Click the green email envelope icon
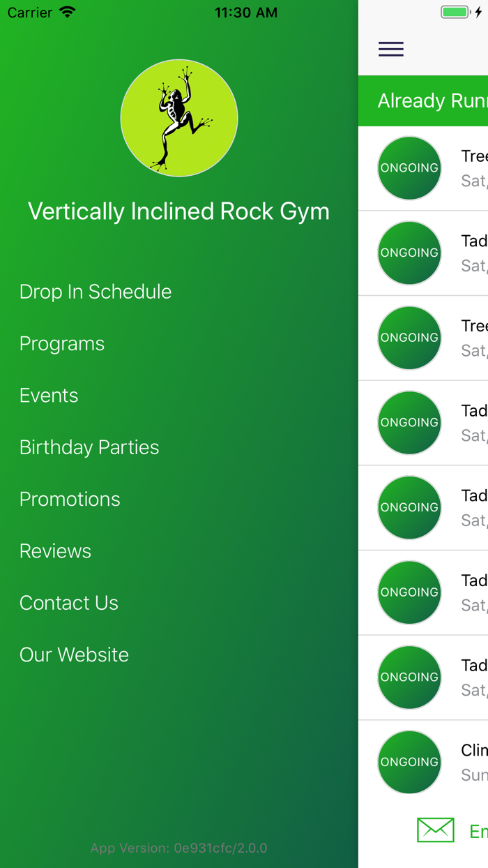488x868 pixels. click(435, 830)
